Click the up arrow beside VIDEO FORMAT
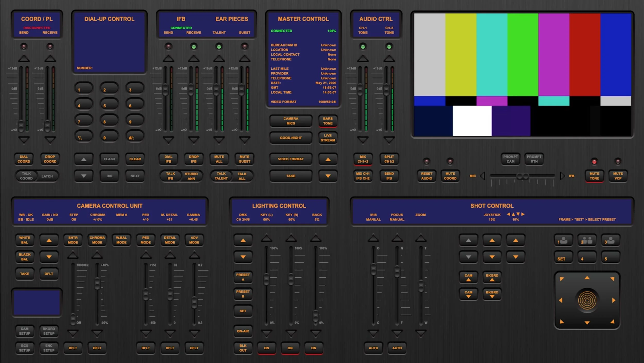The image size is (644, 363). 328,159
